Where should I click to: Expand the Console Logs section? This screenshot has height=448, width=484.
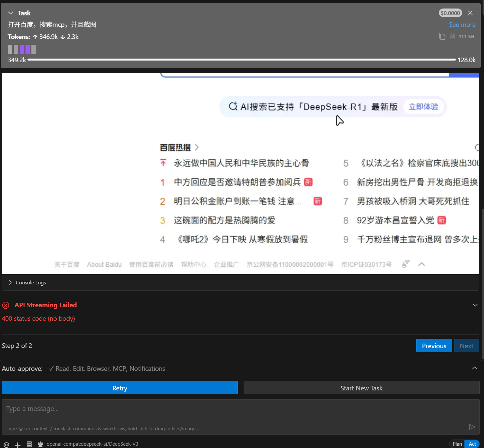coord(10,282)
